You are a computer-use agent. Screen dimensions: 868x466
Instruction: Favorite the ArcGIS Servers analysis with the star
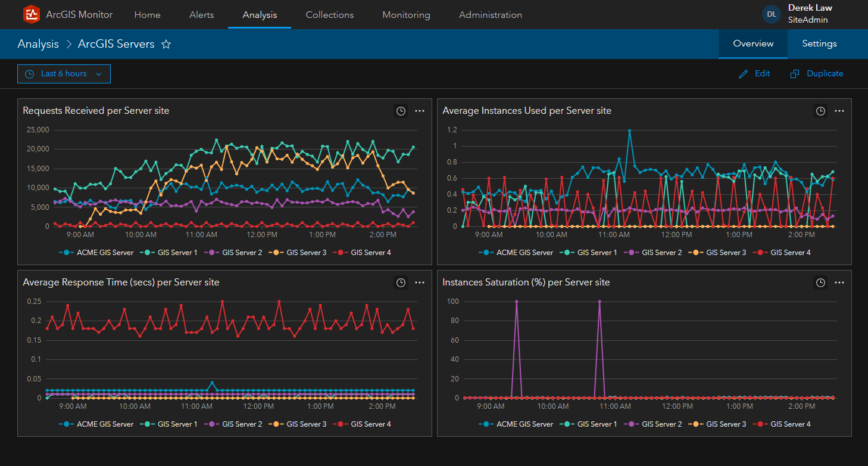(x=167, y=44)
